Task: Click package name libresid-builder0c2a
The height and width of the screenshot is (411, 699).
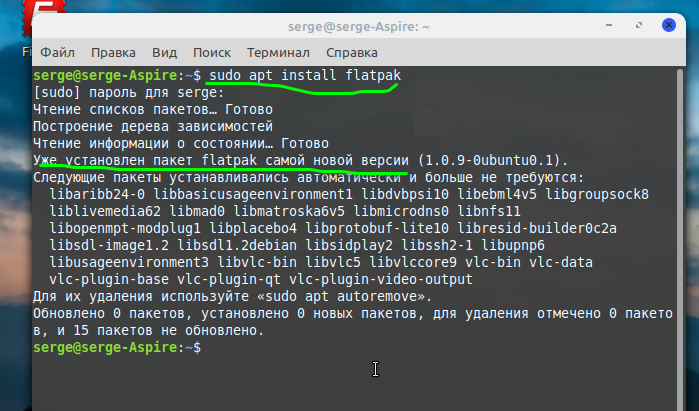Action: [537, 228]
